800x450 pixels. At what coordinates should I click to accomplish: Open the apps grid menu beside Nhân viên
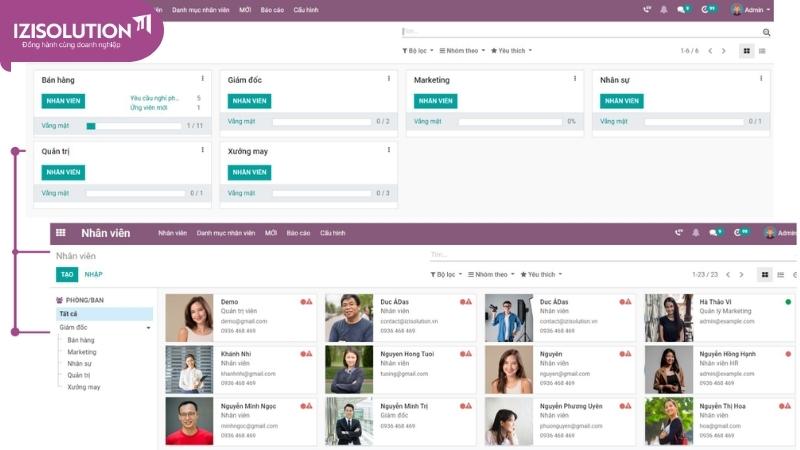coord(61,233)
